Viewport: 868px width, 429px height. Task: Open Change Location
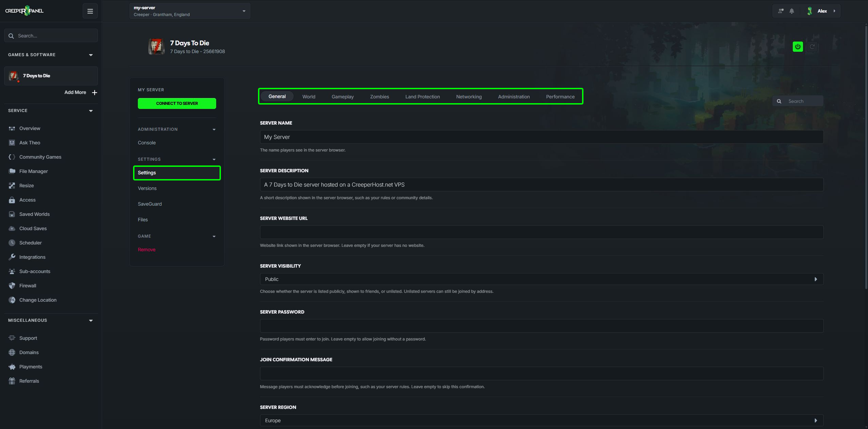coord(38,300)
